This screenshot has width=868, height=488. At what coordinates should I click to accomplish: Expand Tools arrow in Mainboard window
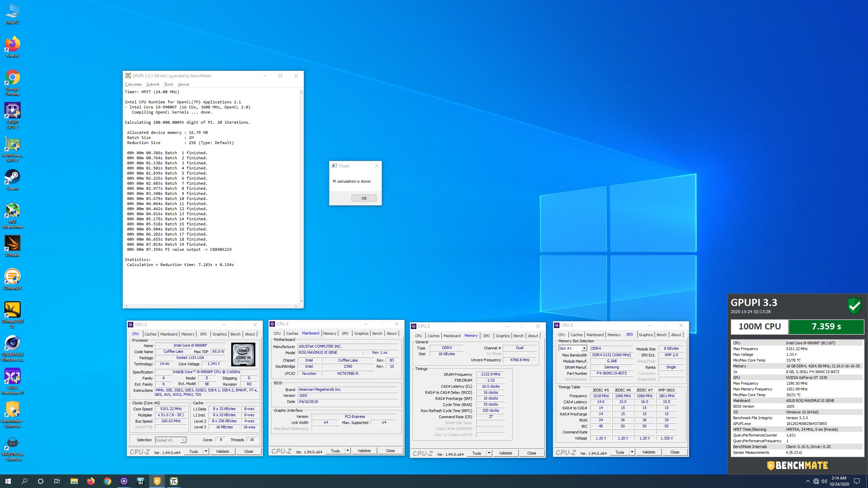(348, 451)
